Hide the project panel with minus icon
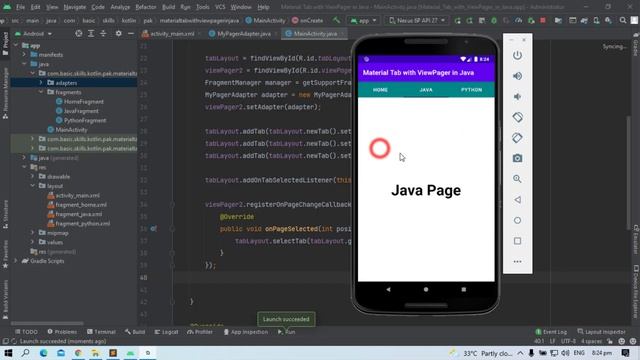 click(x=131, y=33)
